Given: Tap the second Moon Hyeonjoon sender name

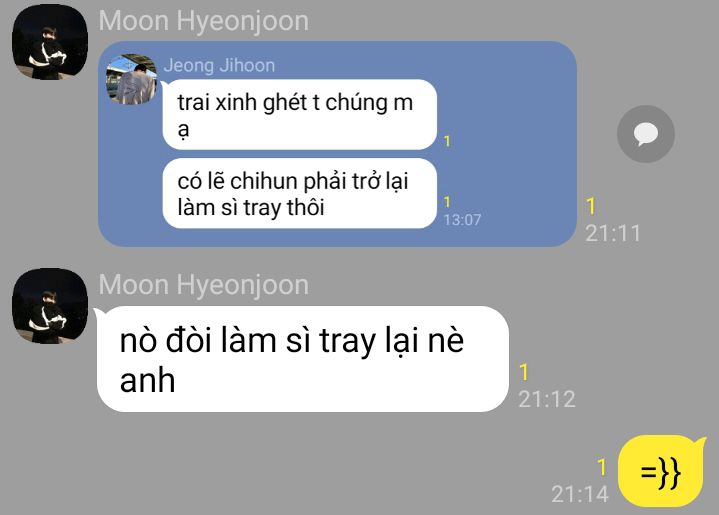Looking at the screenshot, I should (x=204, y=285).
